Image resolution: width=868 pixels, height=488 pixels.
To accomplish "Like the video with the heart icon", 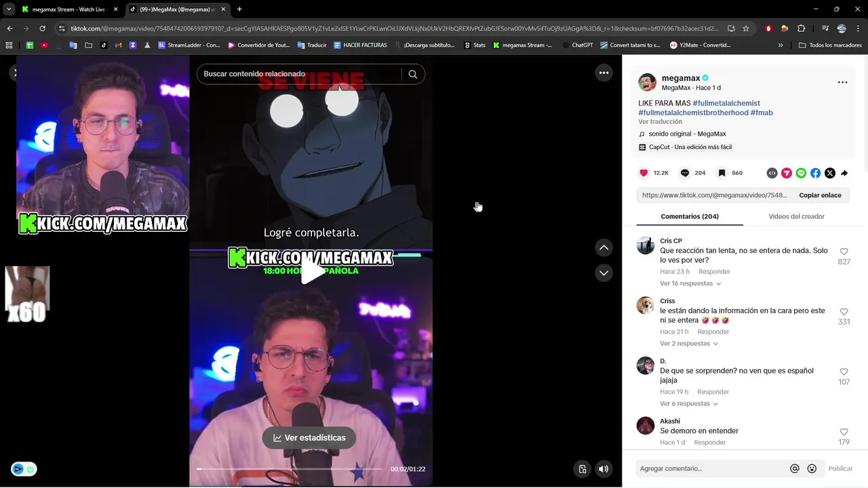I will (644, 173).
